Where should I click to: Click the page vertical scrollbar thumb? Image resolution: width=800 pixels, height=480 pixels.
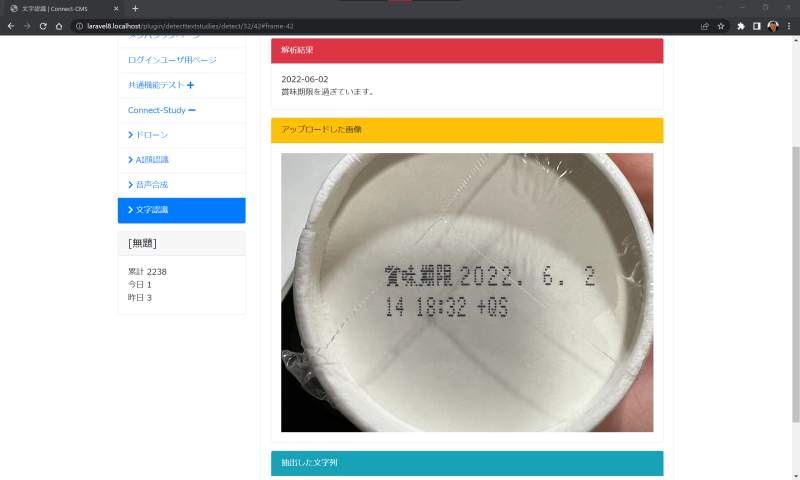coord(795,285)
